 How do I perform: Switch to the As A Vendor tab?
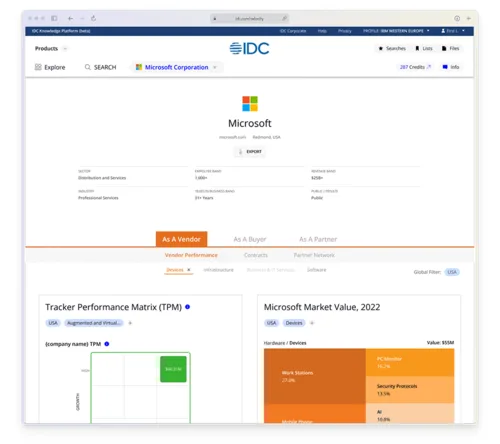(181, 239)
